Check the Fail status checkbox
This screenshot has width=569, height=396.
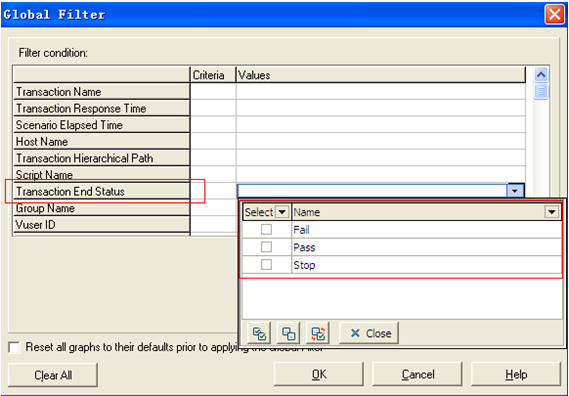[x=266, y=229]
